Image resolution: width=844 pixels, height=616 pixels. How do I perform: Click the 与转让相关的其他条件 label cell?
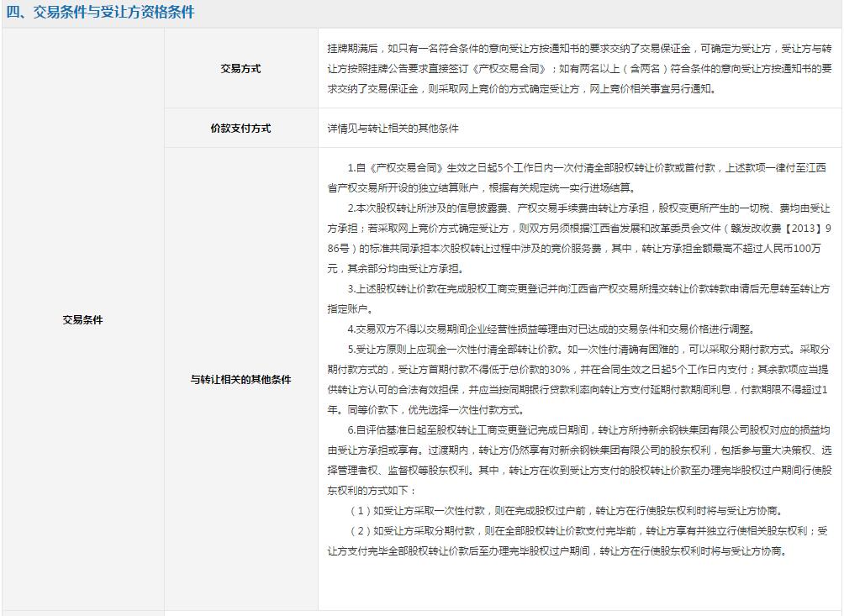tap(240, 380)
